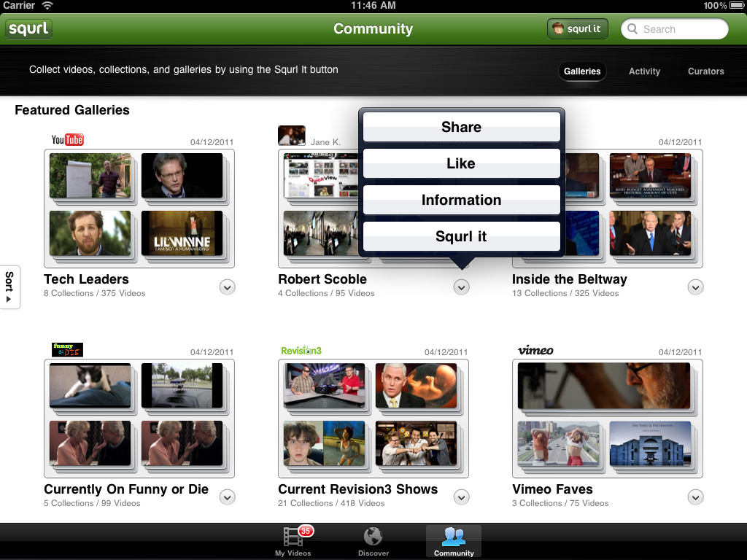Click the search magnifier icon

pyautogui.click(x=632, y=29)
